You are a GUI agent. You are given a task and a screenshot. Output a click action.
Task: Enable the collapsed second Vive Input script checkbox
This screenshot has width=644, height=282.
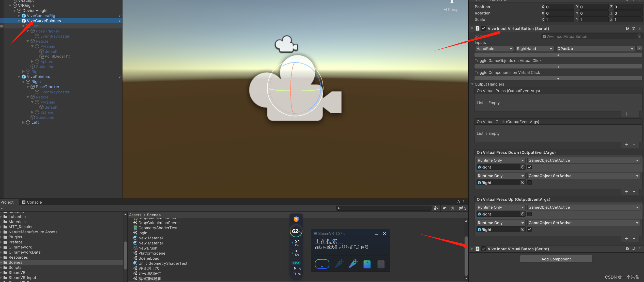coord(483,249)
